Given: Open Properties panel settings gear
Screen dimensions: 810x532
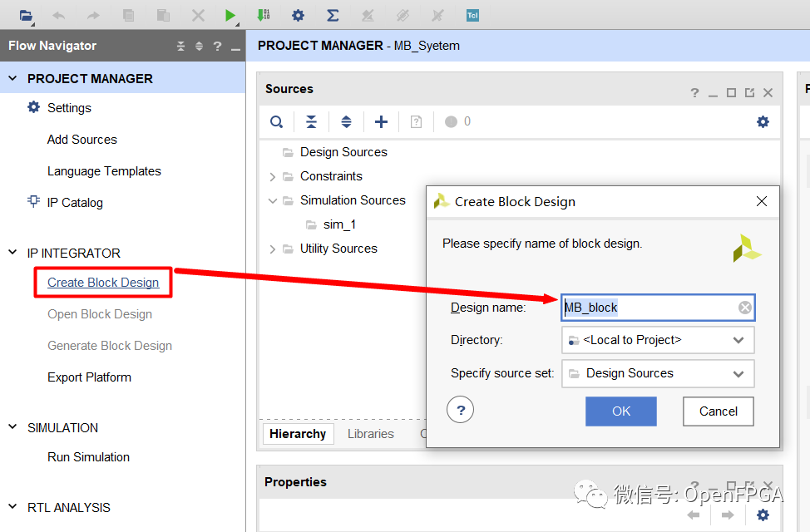Looking at the screenshot, I should tap(763, 515).
